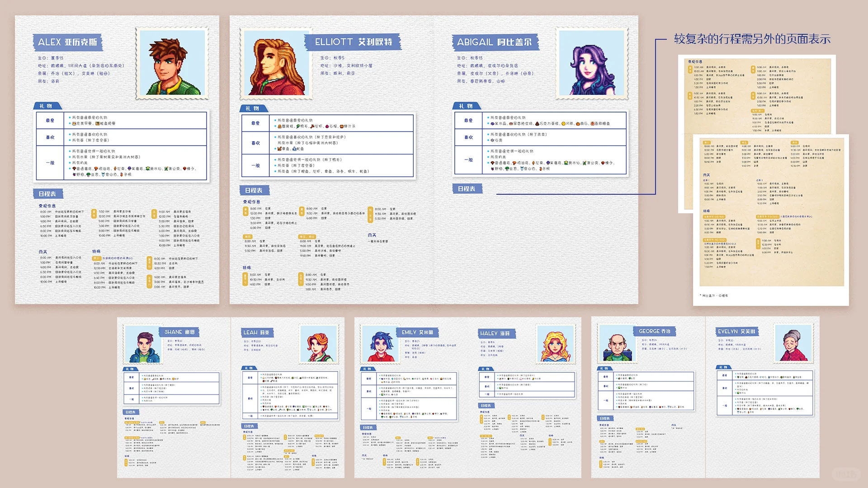Click Alex's pixel portrait stamp

172,63
